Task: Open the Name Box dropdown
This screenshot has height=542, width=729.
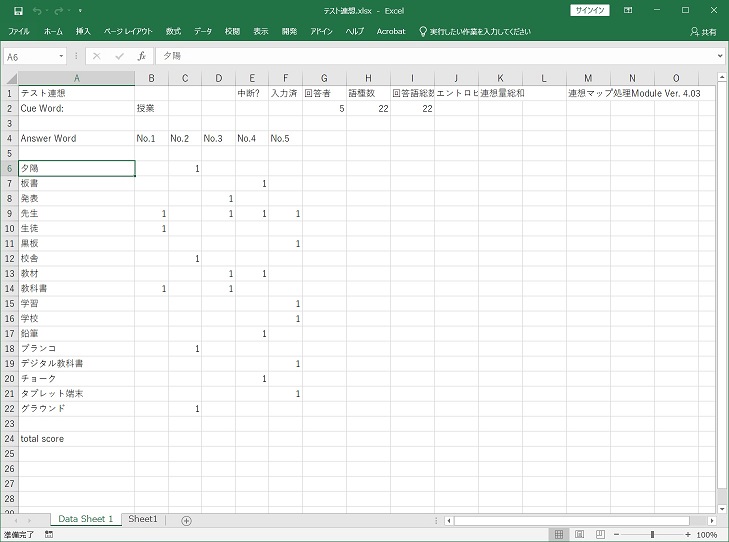Action: pos(62,57)
